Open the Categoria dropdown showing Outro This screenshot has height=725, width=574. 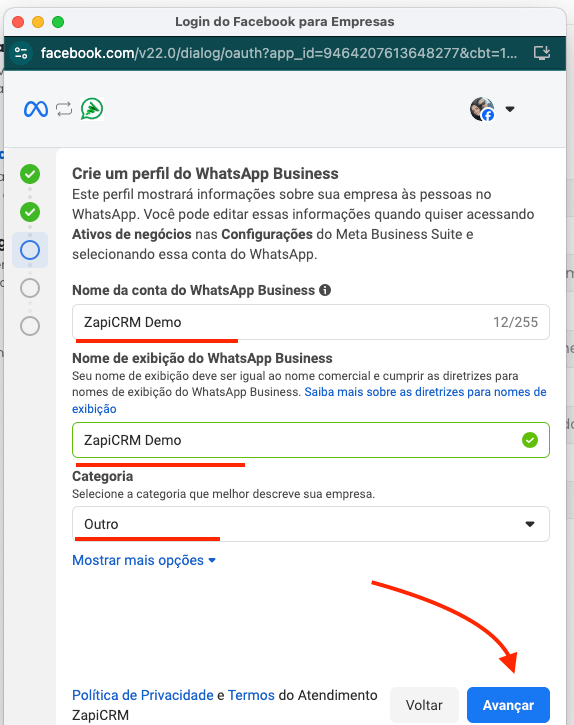[311, 524]
